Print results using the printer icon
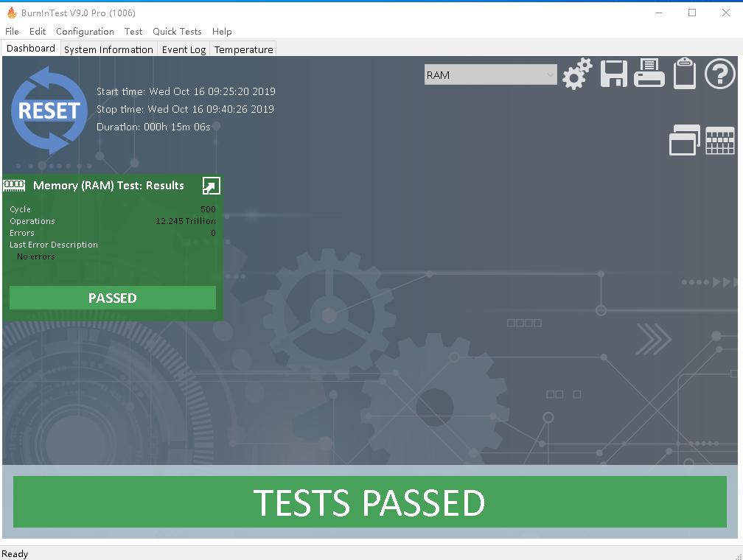Viewport: 743px width, 560px height. tap(649, 73)
